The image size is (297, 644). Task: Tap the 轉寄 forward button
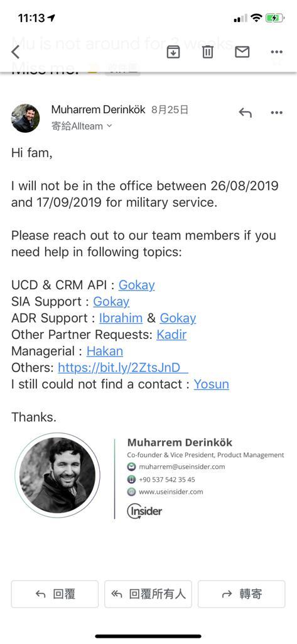tap(241, 594)
